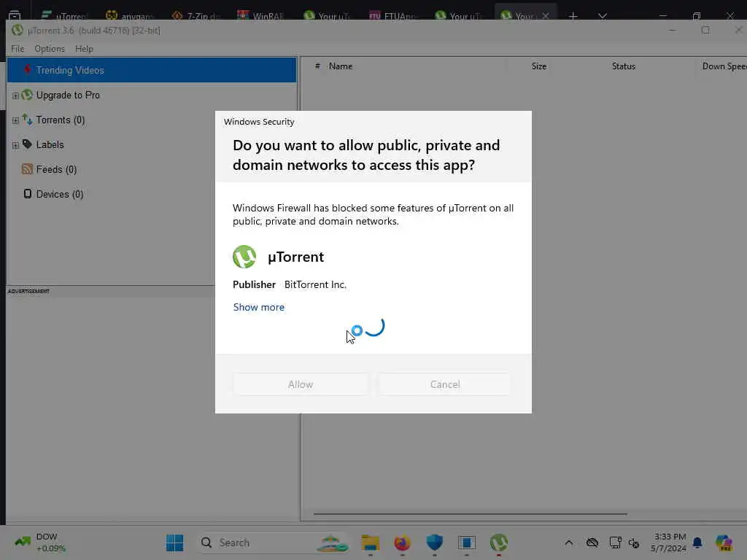Click the sync status tray icon
The height and width of the screenshot is (560, 747).
click(634, 542)
